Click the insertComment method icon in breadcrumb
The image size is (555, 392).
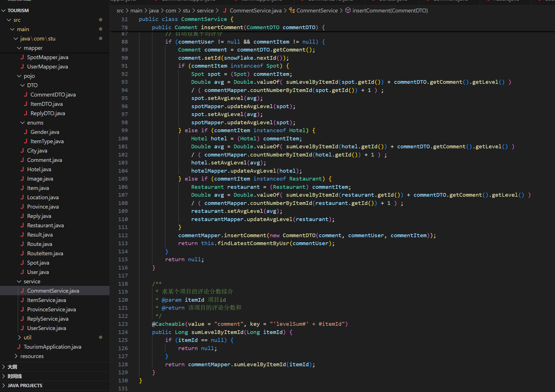click(348, 10)
